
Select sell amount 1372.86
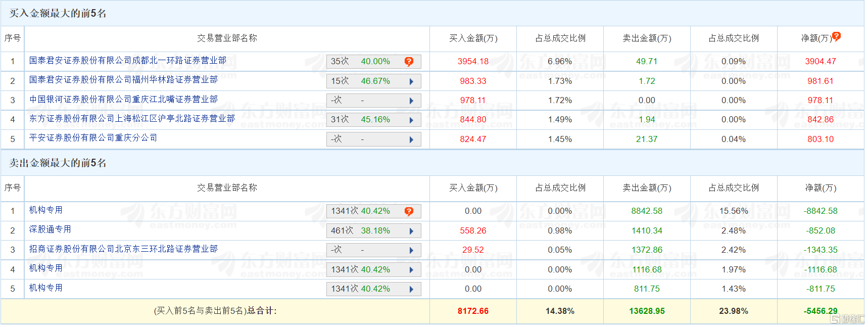[x=647, y=250]
